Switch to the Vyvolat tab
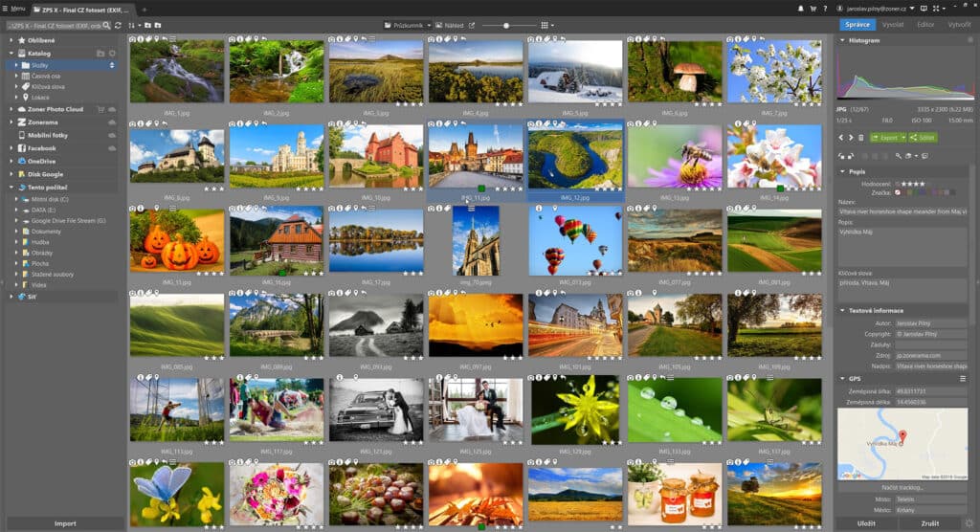The height and width of the screenshot is (532, 980). pyautogui.click(x=893, y=25)
